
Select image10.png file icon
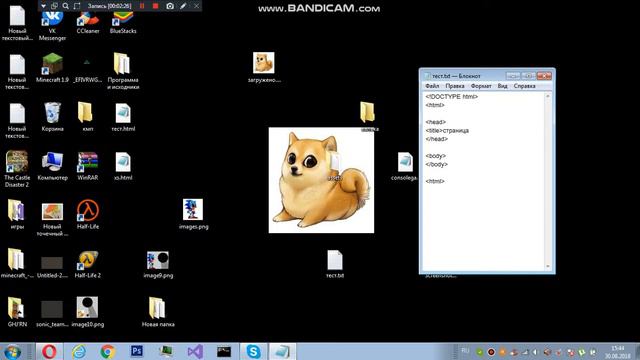tap(87, 312)
